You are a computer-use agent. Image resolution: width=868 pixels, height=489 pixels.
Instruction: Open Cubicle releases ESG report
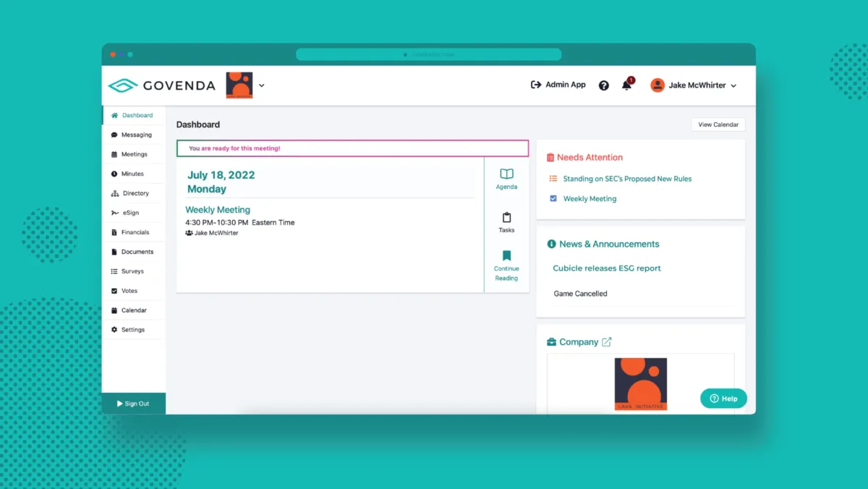(x=607, y=268)
